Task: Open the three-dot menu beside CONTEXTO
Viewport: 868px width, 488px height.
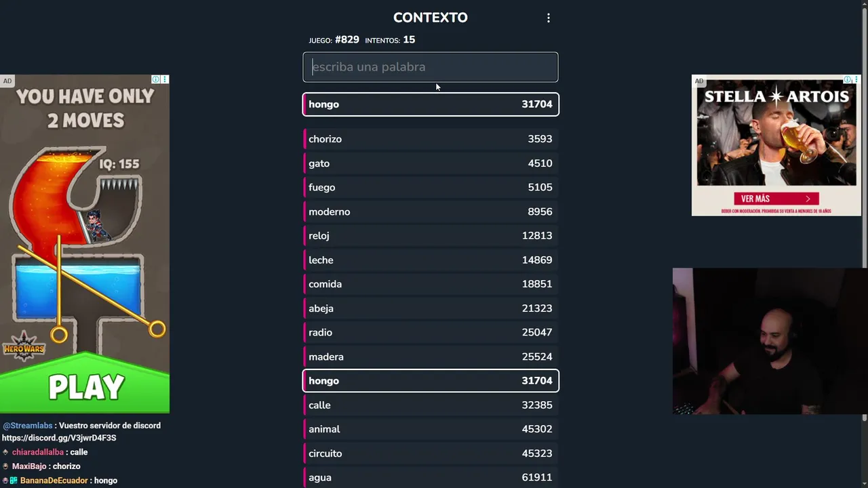Action: point(549,18)
